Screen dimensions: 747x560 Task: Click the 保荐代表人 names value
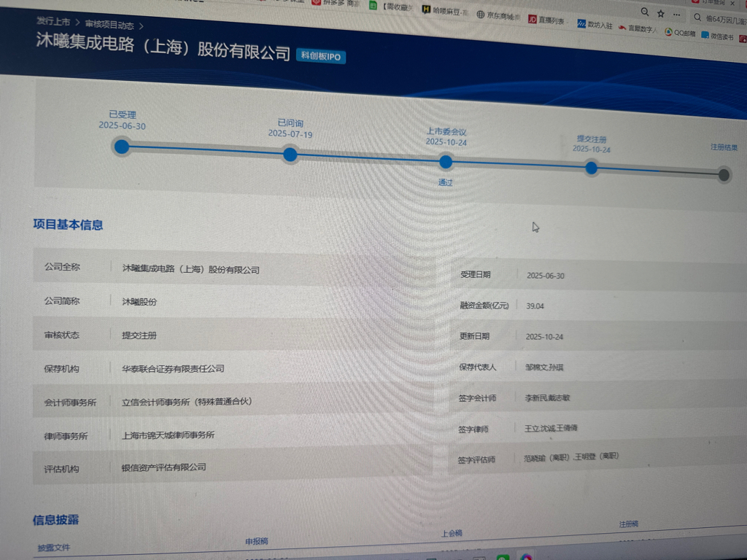tap(544, 367)
